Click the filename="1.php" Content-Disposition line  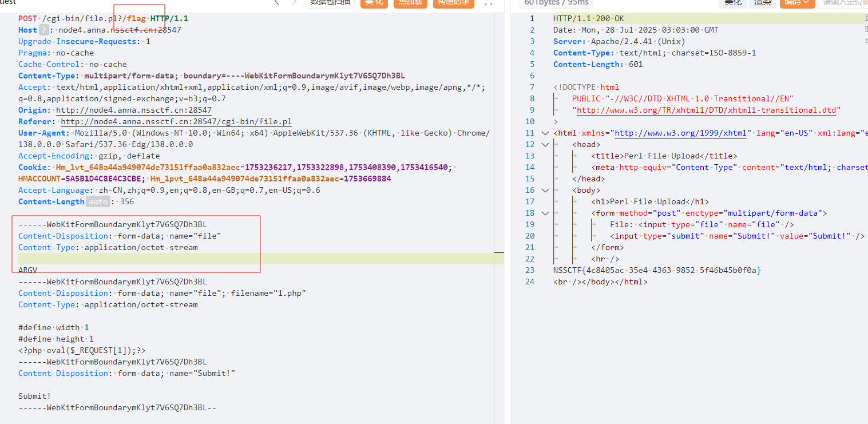point(162,293)
